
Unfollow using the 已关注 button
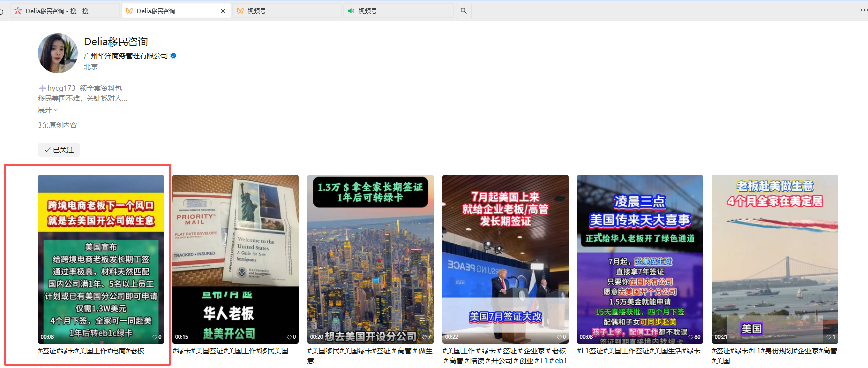point(59,150)
